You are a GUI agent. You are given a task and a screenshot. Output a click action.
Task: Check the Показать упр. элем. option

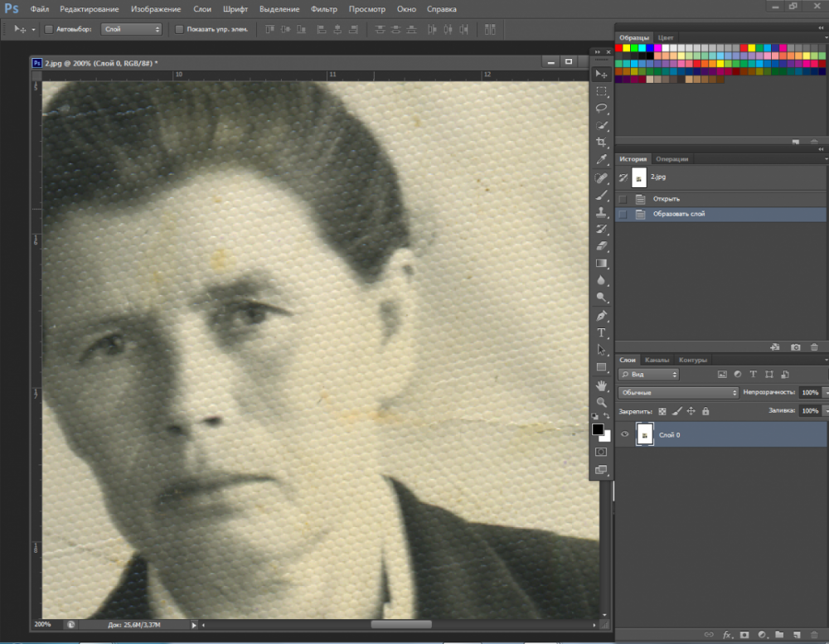click(179, 29)
